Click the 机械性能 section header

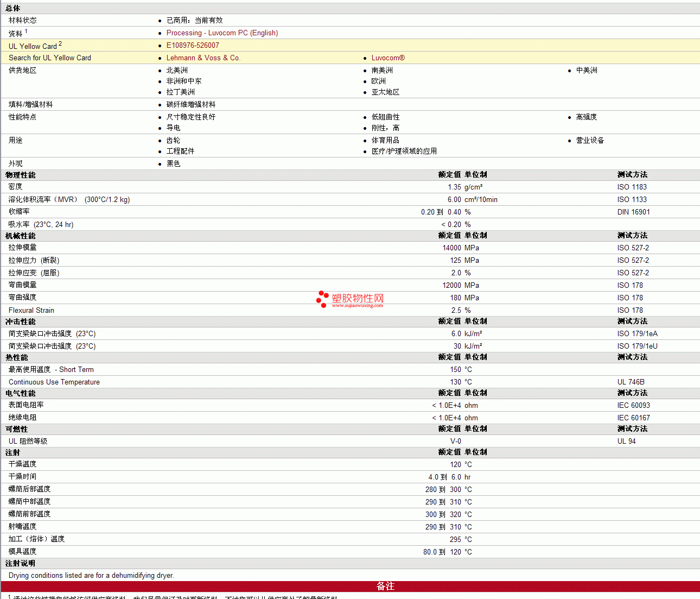pos(20,236)
